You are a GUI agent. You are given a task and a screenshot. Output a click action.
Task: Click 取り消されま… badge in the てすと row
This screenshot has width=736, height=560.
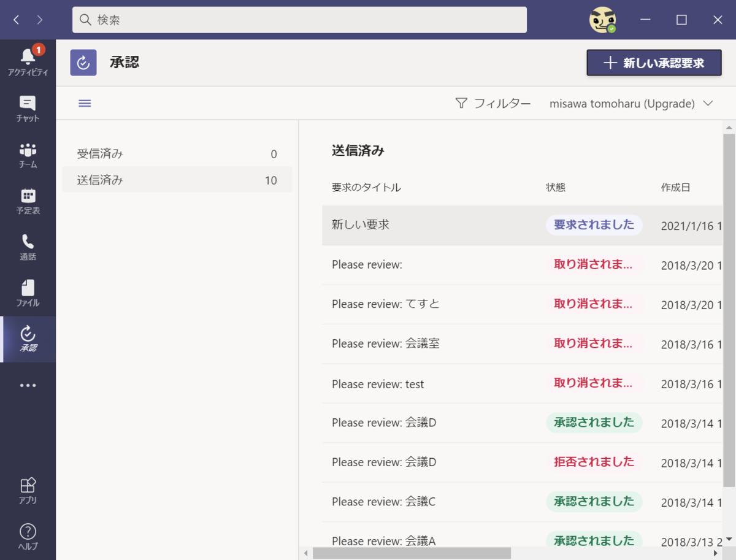coord(594,304)
